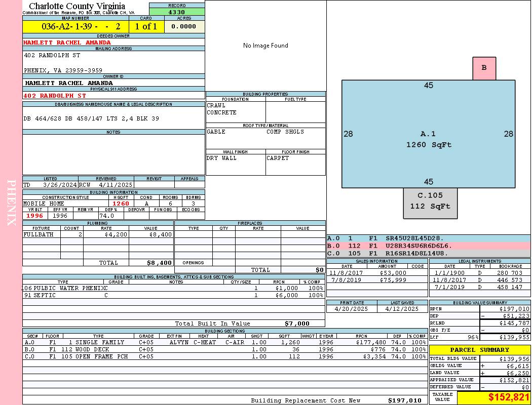532x405 pixels.
Task: Click the red deeded owner name
Action: click(x=67, y=43)
